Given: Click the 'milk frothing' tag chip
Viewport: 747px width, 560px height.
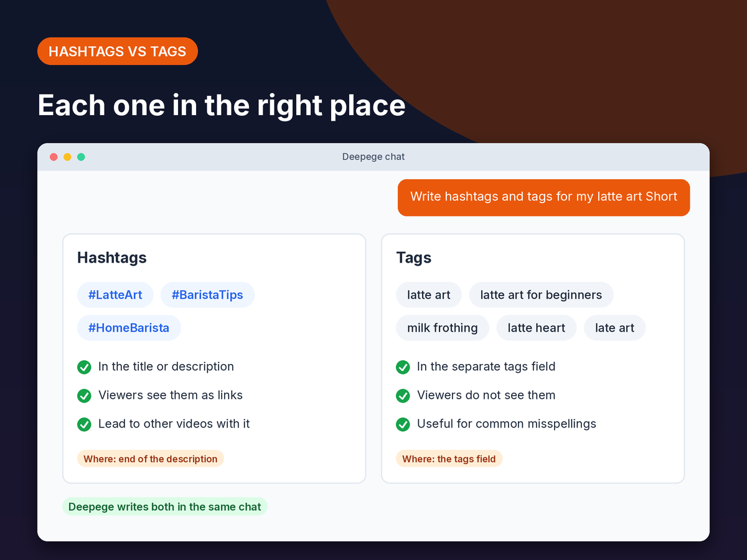Looking at the screenshot, I should (443, 328).
